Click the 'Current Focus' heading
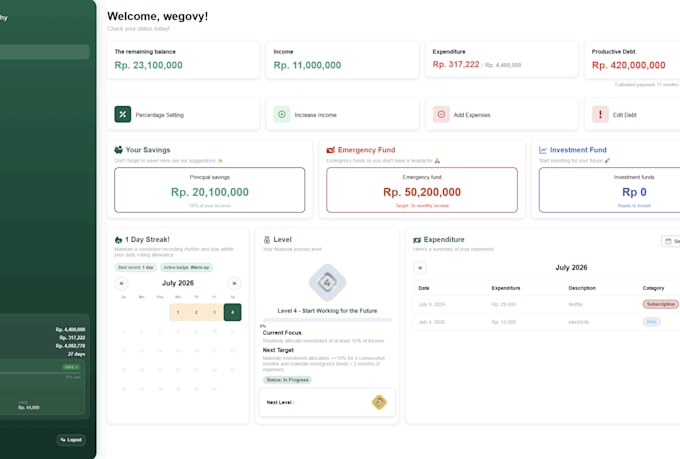 (282, 333)
